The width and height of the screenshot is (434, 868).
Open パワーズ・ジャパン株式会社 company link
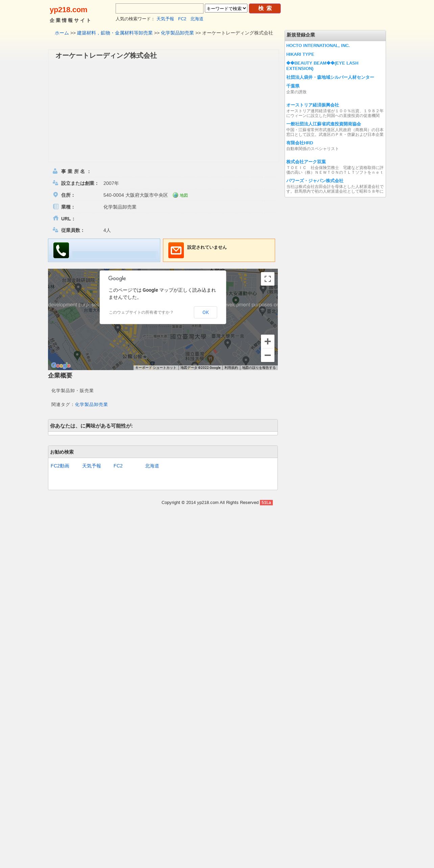(315, 181)
